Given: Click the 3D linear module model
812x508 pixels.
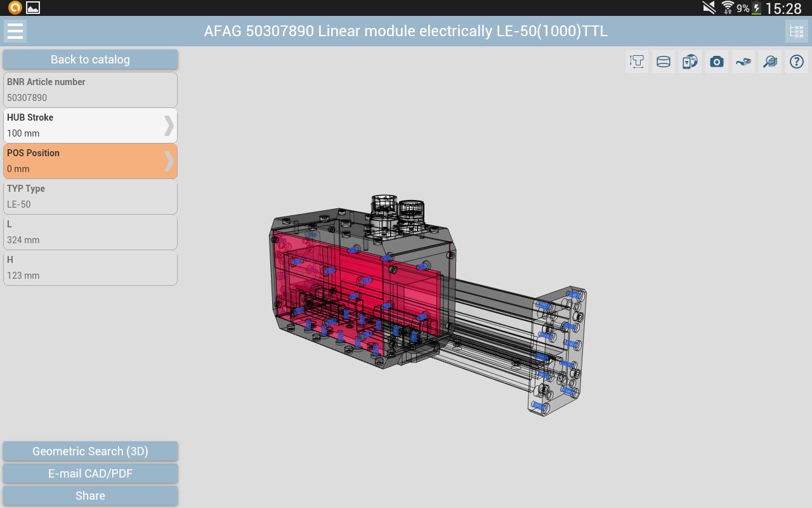Looking at the screenshot, I should coord(426,305).
